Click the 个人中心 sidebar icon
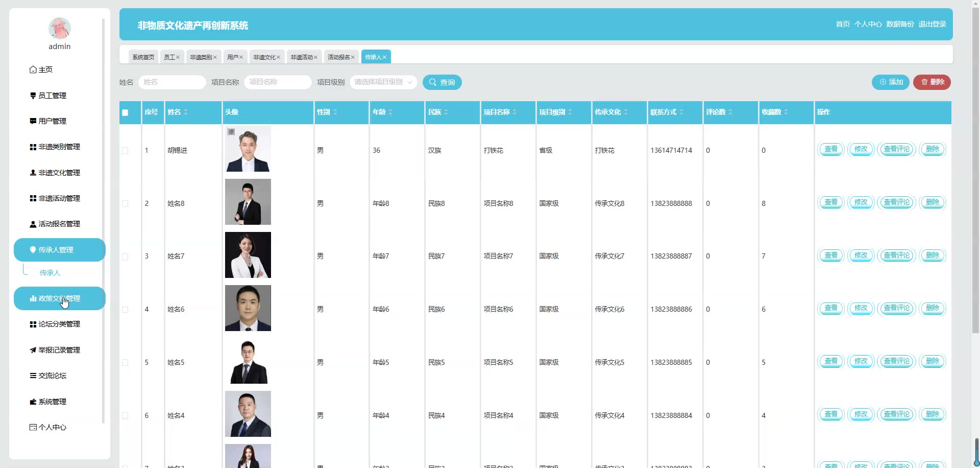 pos(33,427)
